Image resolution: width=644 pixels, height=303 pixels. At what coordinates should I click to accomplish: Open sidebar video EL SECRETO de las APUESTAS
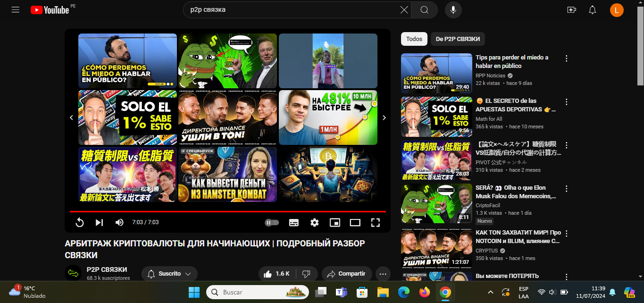(x=516, y=105)
